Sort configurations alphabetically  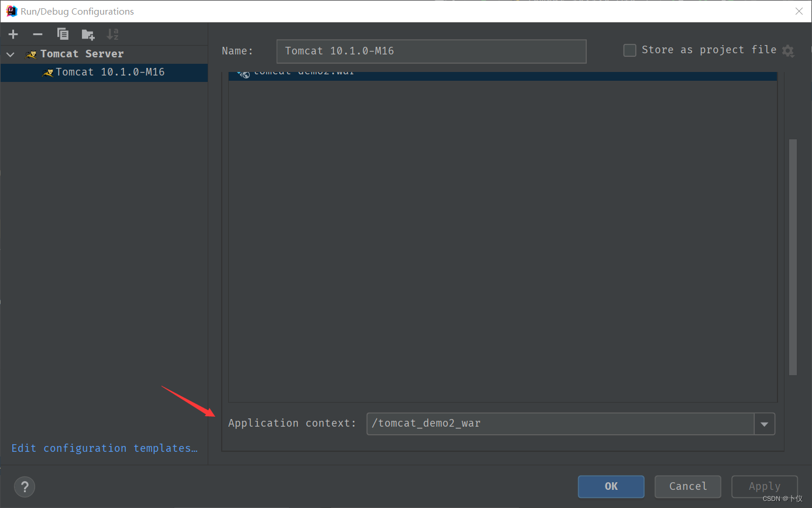112,35
